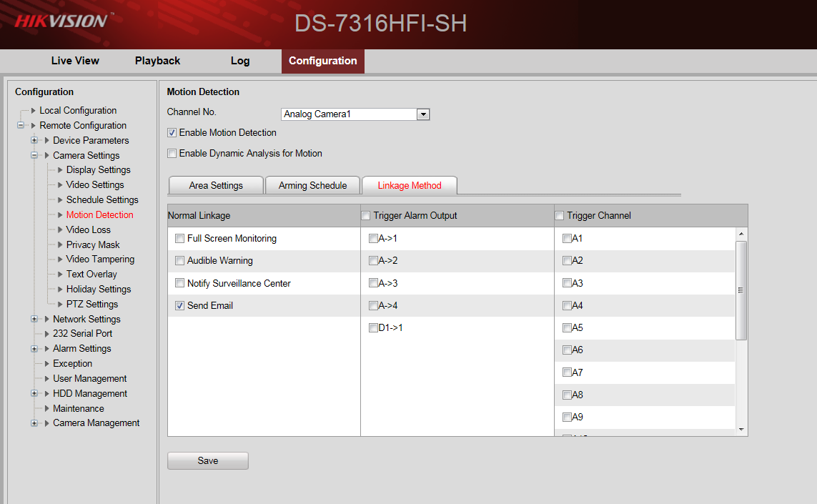This screenshot has height=504, width=817.
Task: Open Display Settings
Action: [x=99, y=170]
